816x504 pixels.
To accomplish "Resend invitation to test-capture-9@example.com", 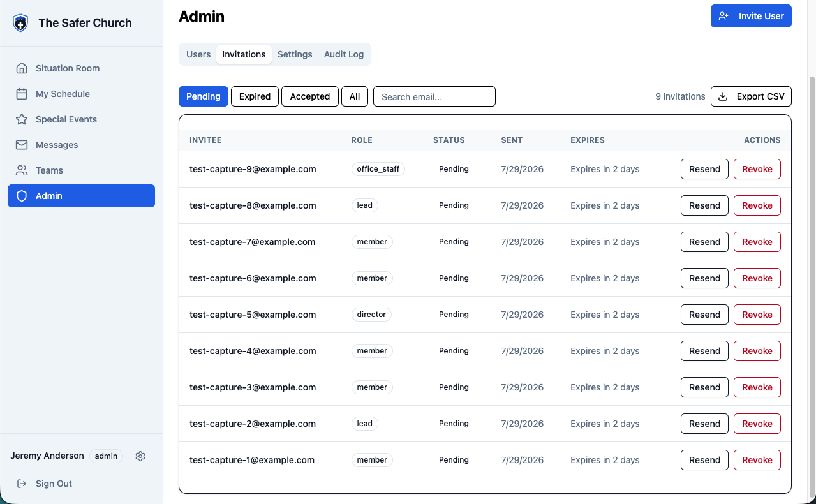I will [704, 169].
